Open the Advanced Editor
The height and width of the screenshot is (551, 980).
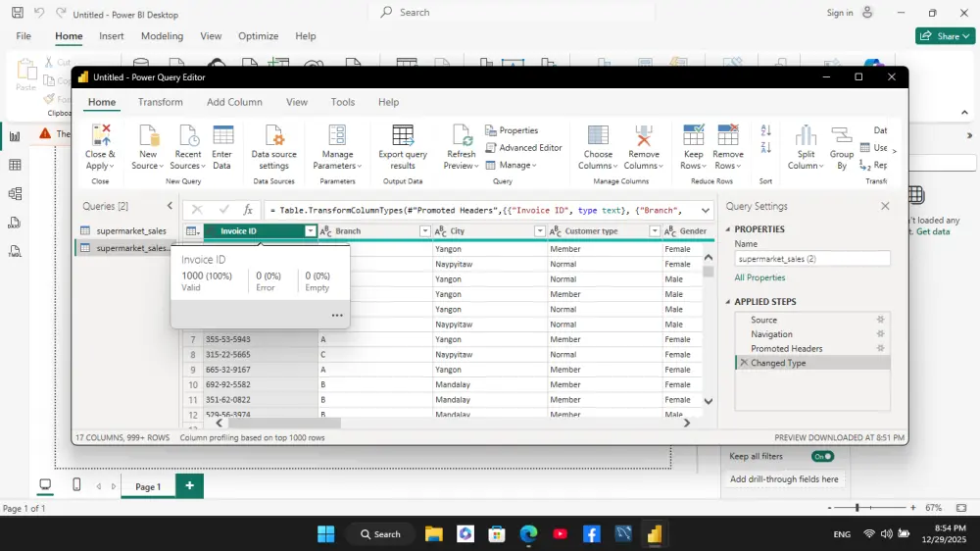coord(523,148)
